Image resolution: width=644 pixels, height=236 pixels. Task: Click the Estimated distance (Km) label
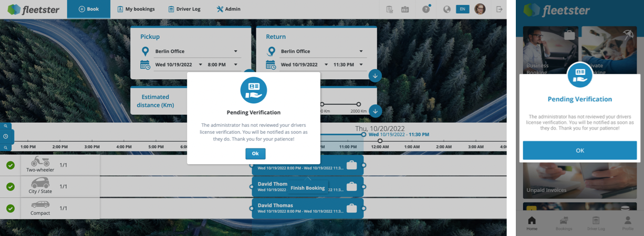tap(155, 101)
